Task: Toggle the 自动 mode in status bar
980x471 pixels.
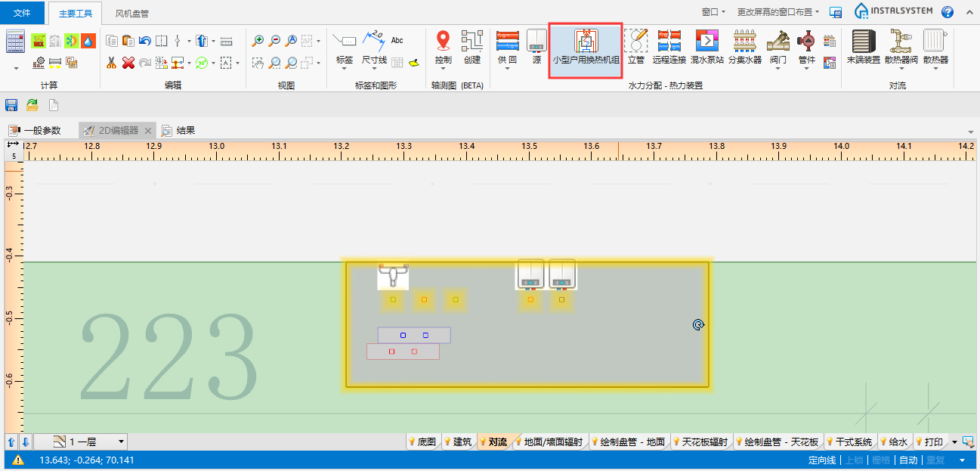Action: pos(908,460)
